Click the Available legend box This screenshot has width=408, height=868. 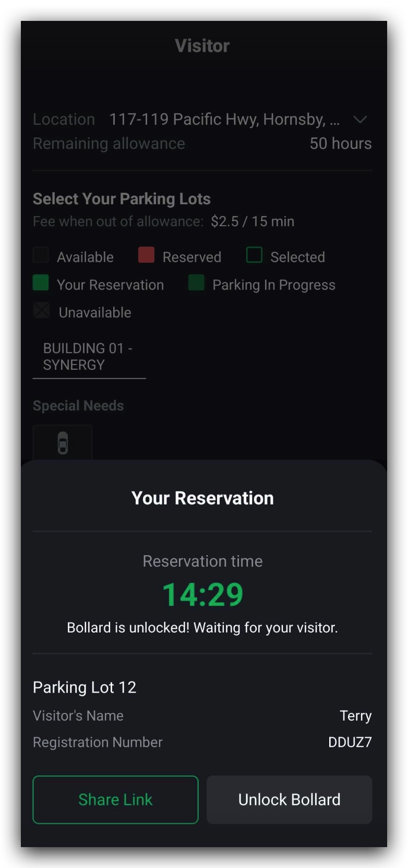[41, 255]
